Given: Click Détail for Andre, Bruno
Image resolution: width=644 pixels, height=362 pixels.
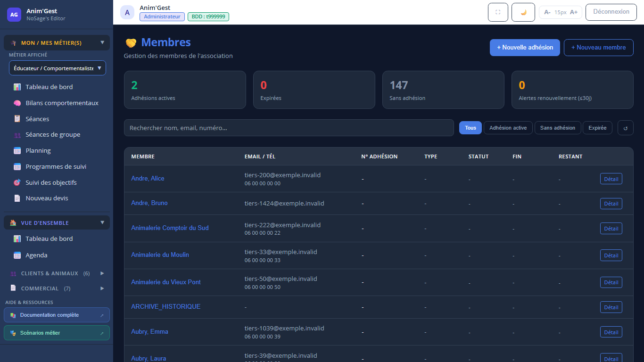Looking at the screenshot, I should pos(611,204).
